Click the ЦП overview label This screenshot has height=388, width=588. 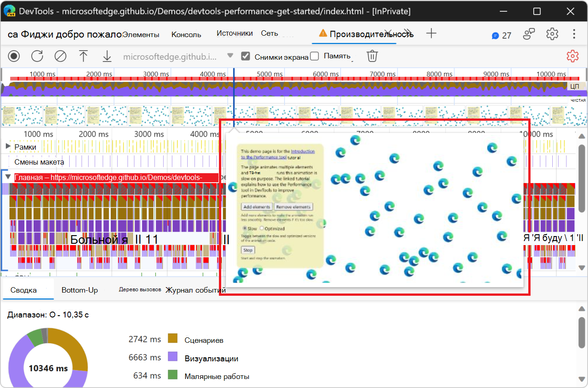pos(574,86)
